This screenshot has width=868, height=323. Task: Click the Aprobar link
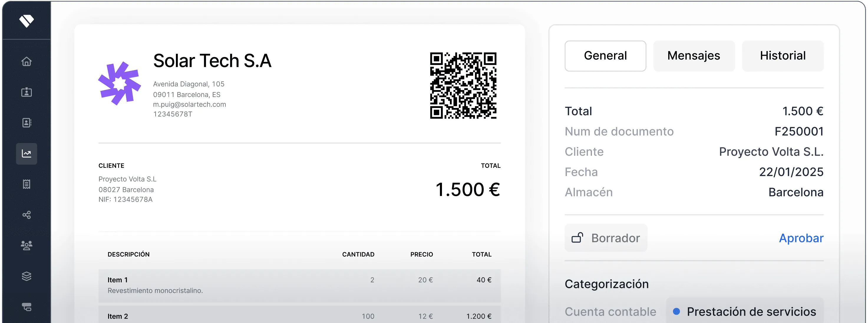pyautogui.click(x=801, y=238)
